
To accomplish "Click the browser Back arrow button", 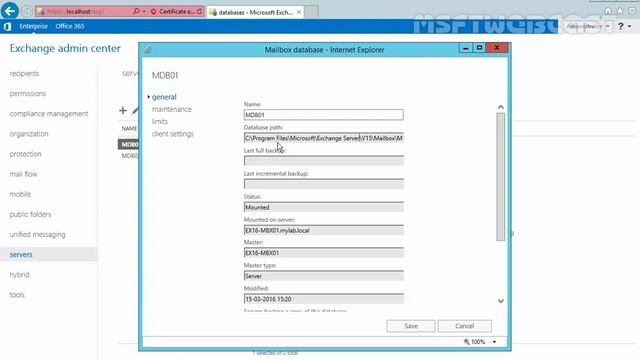I will [x=9, y=11].
